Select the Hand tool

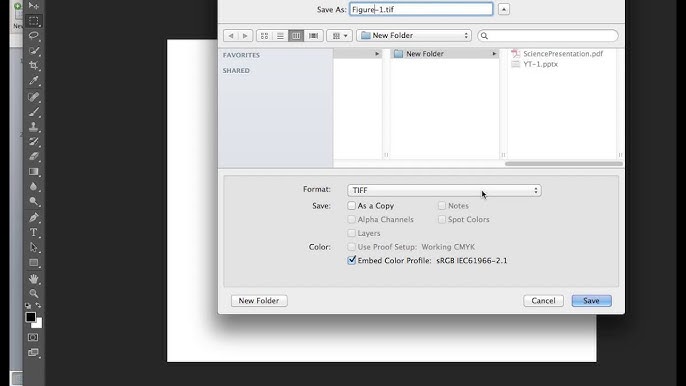tap(34, 279)
